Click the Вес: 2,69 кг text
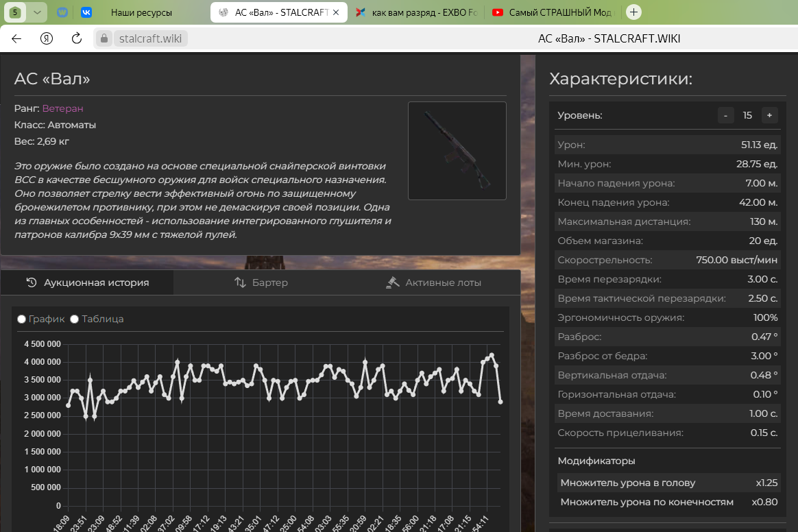The image size is (798, 532). tap(42, 141)
